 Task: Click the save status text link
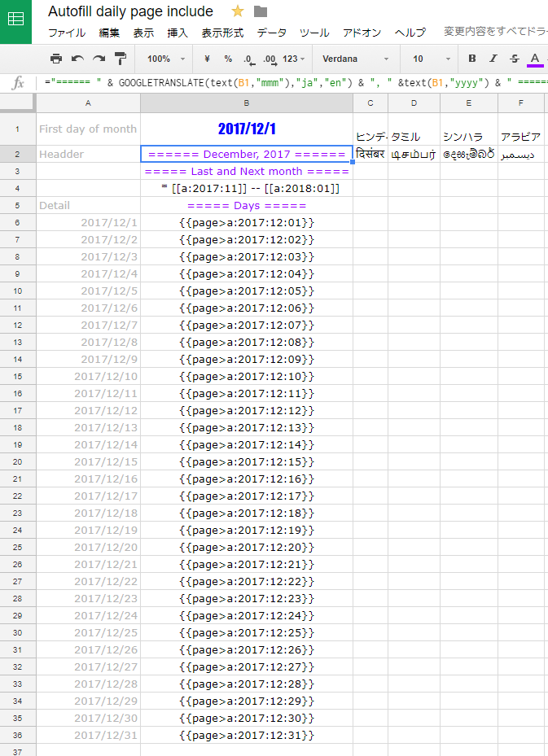click(x=495, y=32)
